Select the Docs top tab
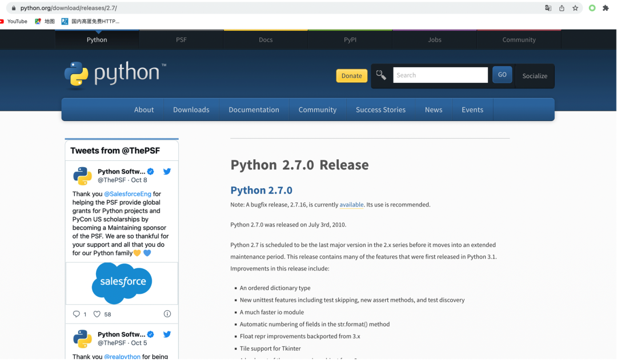This screenshot has width=617, height=364. [x=266, y=40]
